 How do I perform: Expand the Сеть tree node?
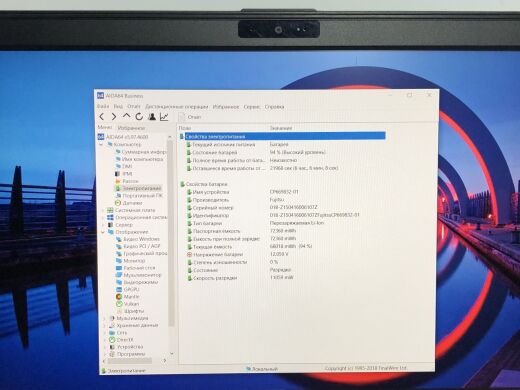(104, 333)
